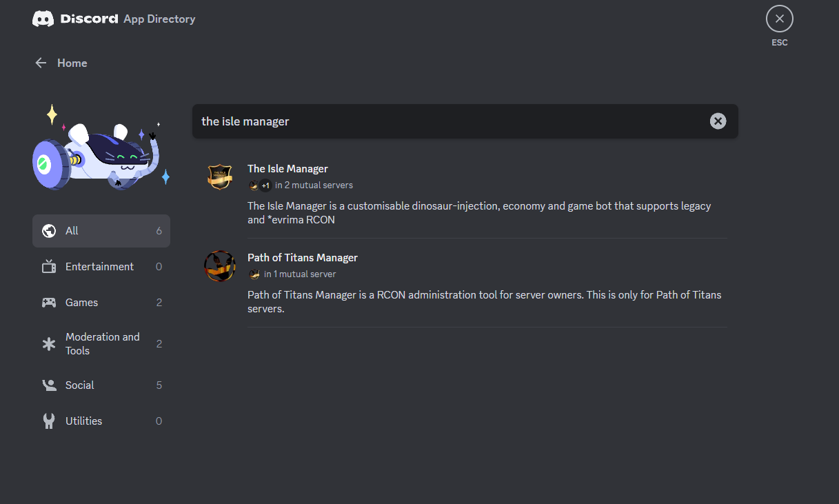Select the All category globe icon

click(x=49, y=231)
